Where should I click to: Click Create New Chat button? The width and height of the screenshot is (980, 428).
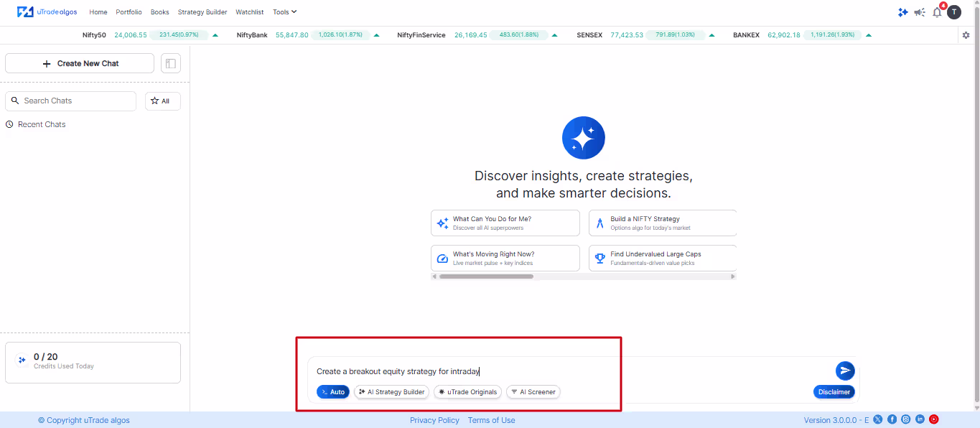(80, 63)
